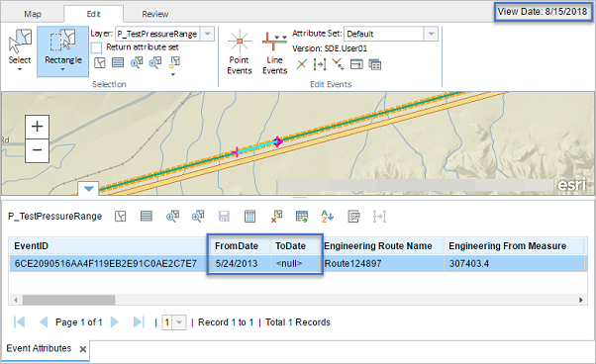This screenshot has height=364, width=596.
Task: Click the split events icon in Edit Events
Action: pos(338,64)
